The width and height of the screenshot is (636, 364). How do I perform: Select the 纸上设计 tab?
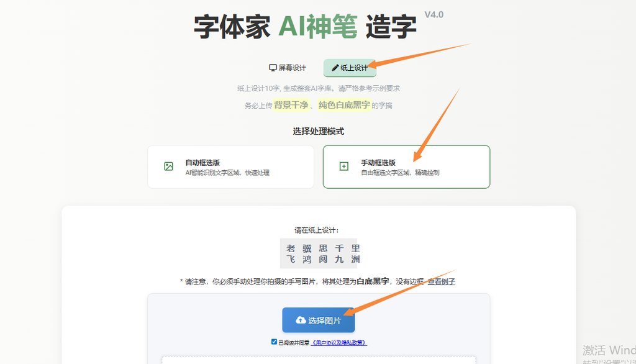coord(350,68)
